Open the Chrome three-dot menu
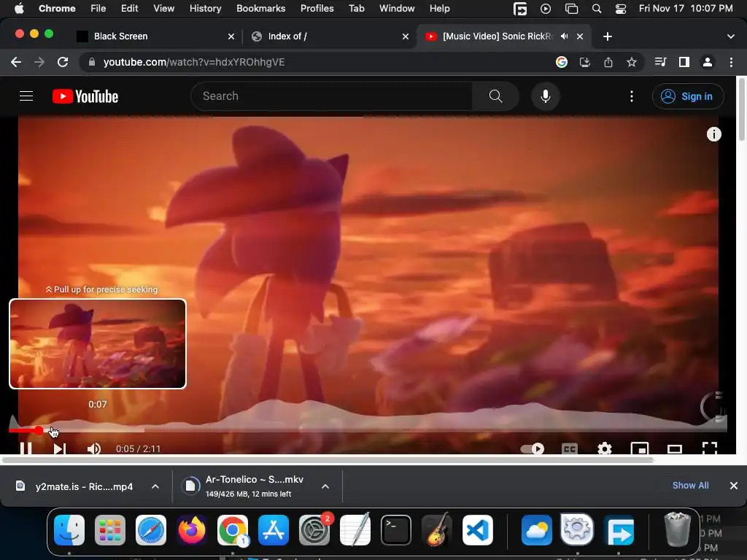The image size is (747, 560). point(731,62)
